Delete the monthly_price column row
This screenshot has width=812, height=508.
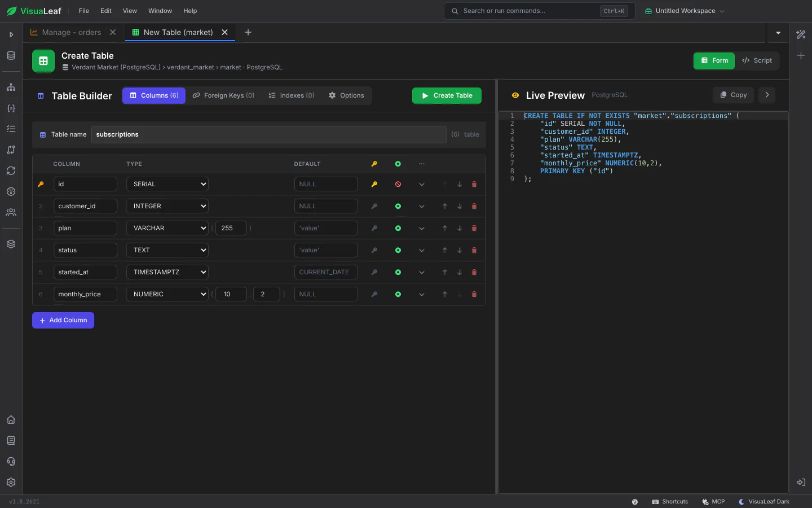(474, 294)
